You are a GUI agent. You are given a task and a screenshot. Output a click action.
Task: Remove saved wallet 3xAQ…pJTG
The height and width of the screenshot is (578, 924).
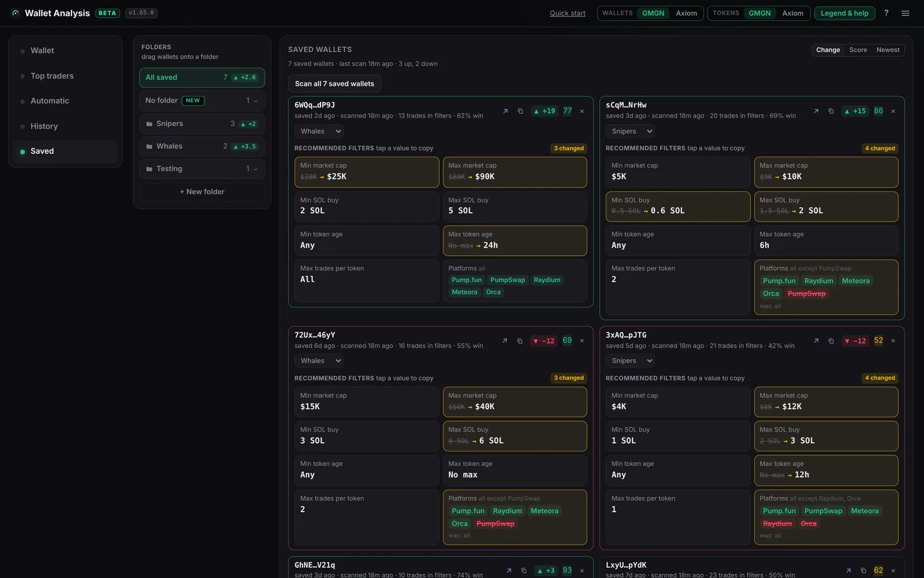coord(893,341)
